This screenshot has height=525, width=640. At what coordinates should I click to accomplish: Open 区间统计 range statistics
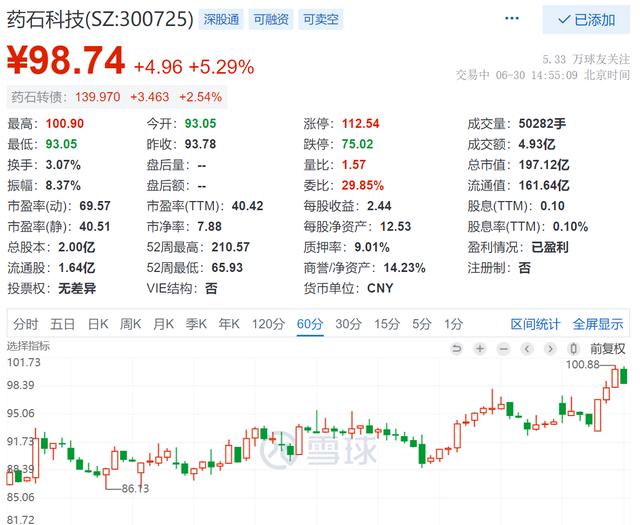click(x=536, y=324)
